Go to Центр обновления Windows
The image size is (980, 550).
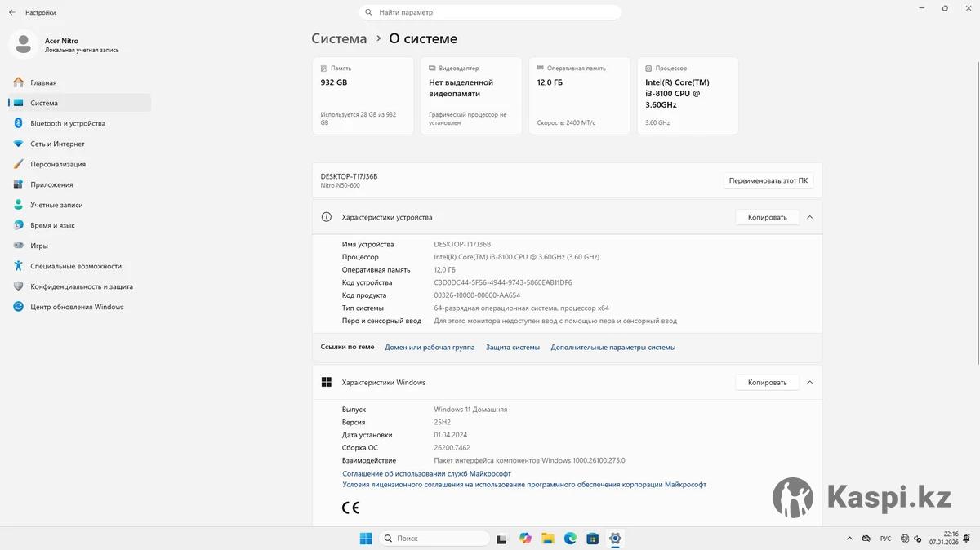(x=77, y=307)
